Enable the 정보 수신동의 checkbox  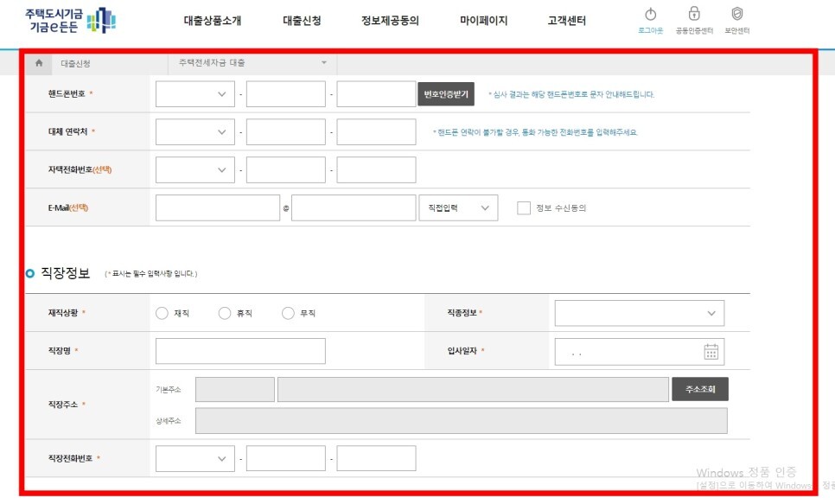click(522, 207)
